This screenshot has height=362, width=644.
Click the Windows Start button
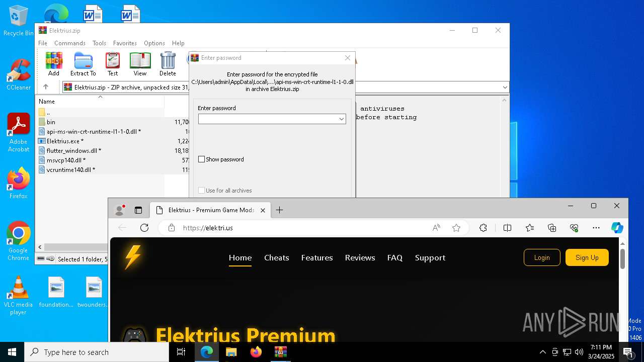tap(12, 352)
